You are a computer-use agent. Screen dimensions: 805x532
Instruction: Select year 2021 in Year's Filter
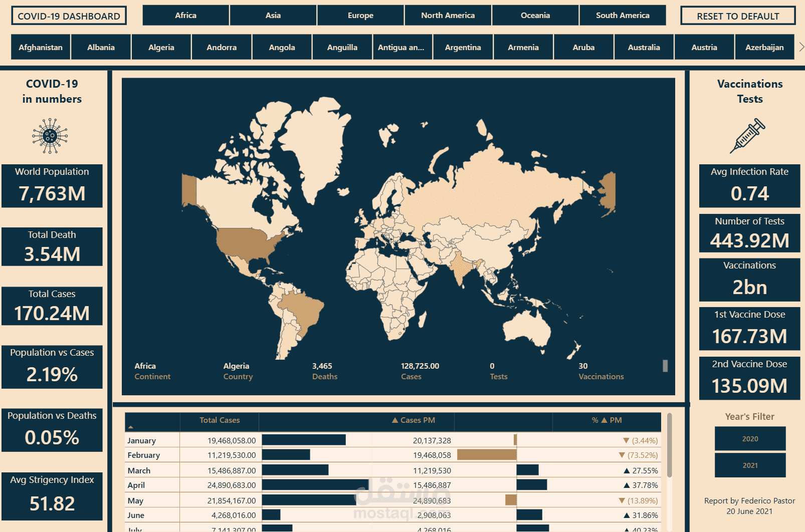tap(750, 465)
